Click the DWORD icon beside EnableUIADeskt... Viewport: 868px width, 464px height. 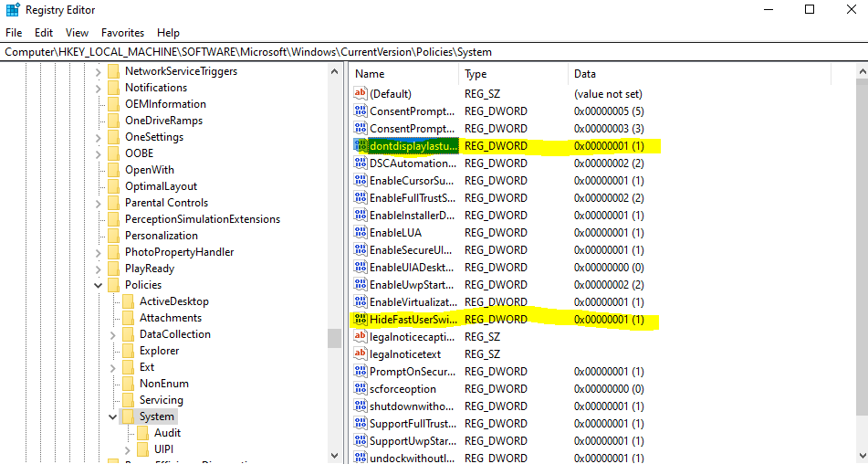point(361,267)
